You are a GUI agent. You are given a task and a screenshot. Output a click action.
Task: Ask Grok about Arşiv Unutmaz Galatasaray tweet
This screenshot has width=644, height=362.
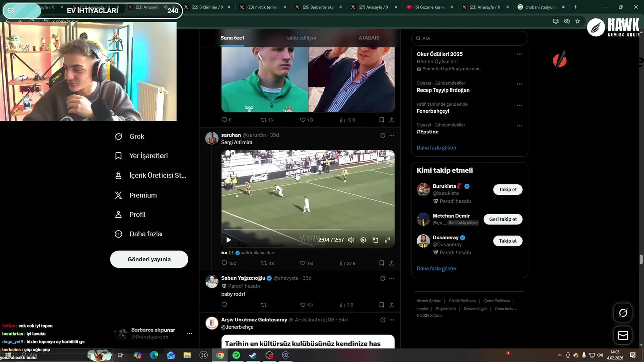(x=382, y=320)
